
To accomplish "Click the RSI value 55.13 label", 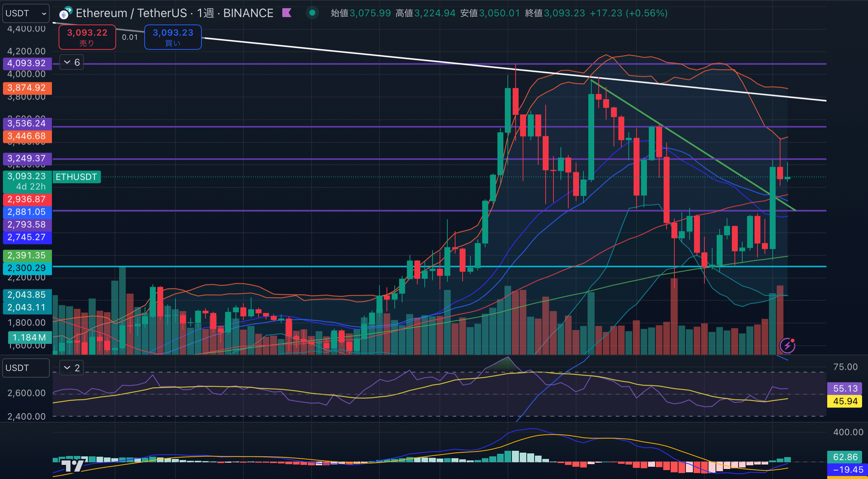I will [x=845, y=389].
